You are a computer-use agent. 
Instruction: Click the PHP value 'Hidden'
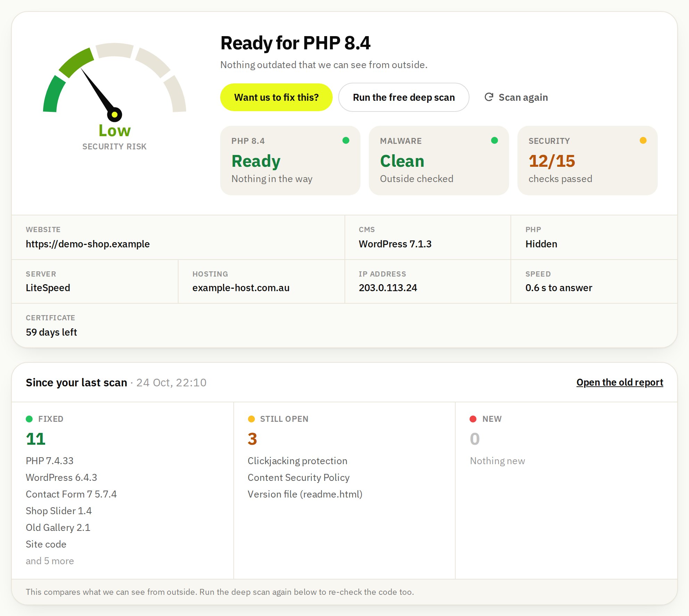pyautogui.click(x=541, y=244)
